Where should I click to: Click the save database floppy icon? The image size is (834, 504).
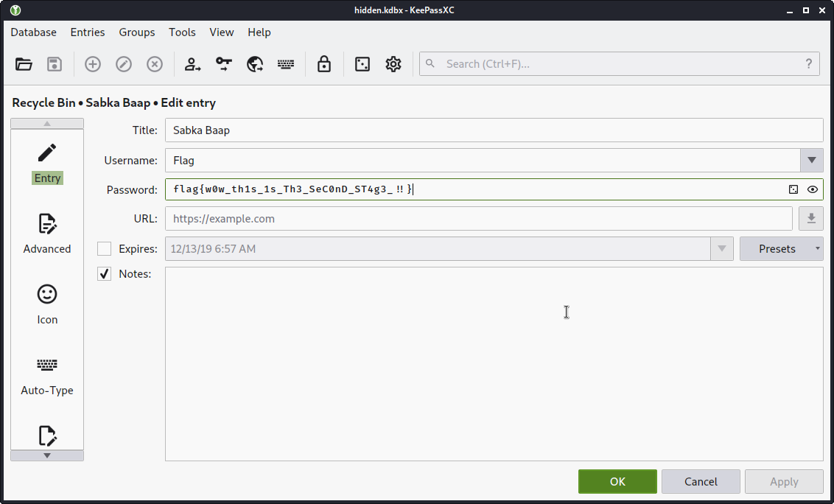tap(55, 64)
